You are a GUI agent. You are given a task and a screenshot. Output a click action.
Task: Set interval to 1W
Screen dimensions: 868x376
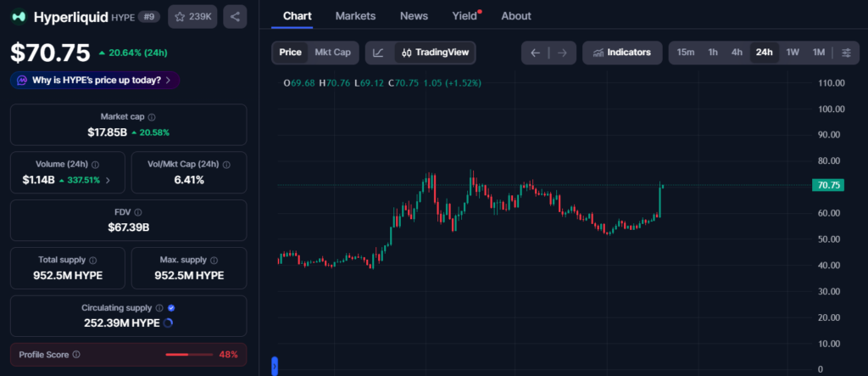tap(793, 53)
